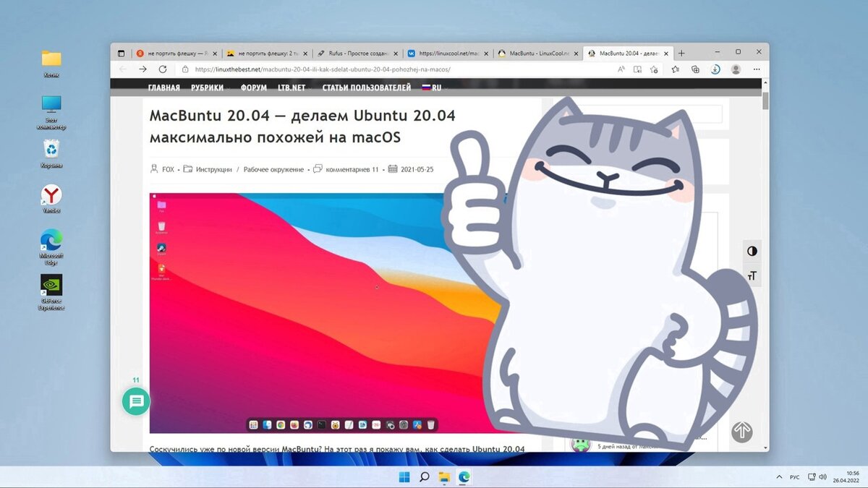
Task: Change font size with the tT button
Action: [x=752, y=275]
